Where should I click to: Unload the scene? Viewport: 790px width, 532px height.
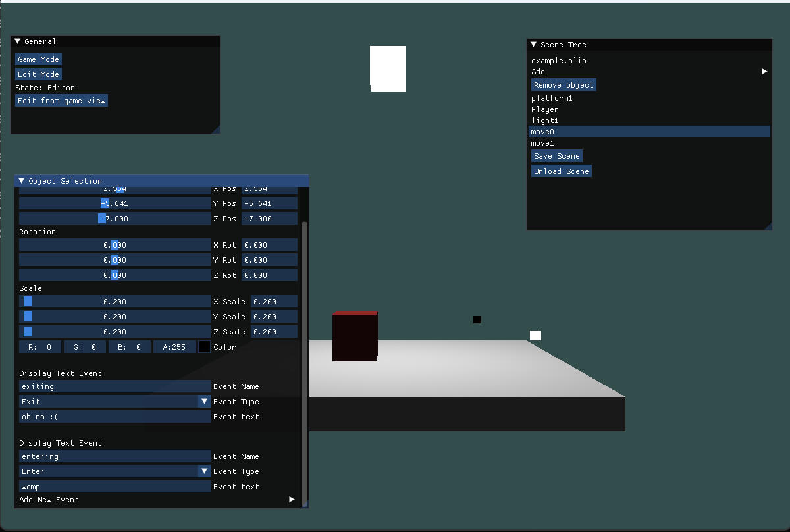561,171
